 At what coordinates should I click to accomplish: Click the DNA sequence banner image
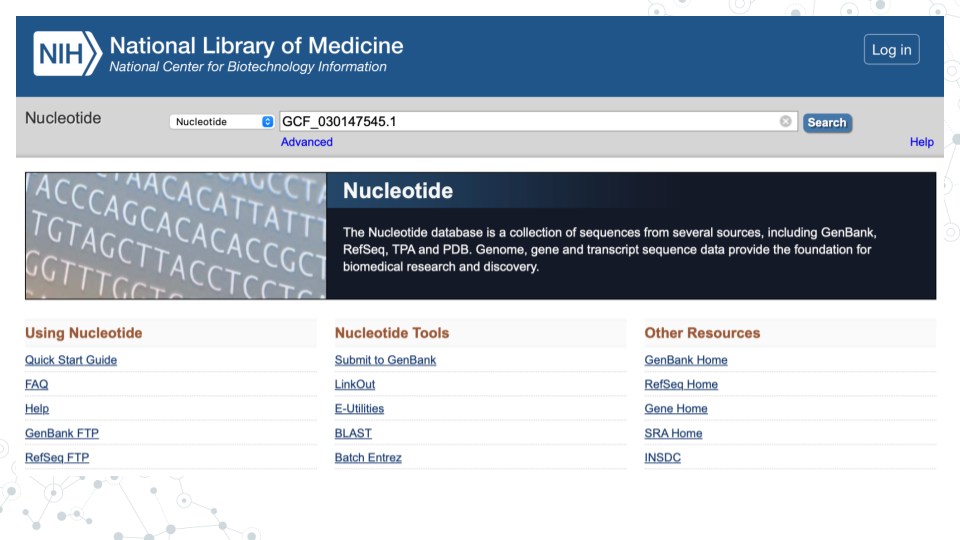click(x=176, y=236)
